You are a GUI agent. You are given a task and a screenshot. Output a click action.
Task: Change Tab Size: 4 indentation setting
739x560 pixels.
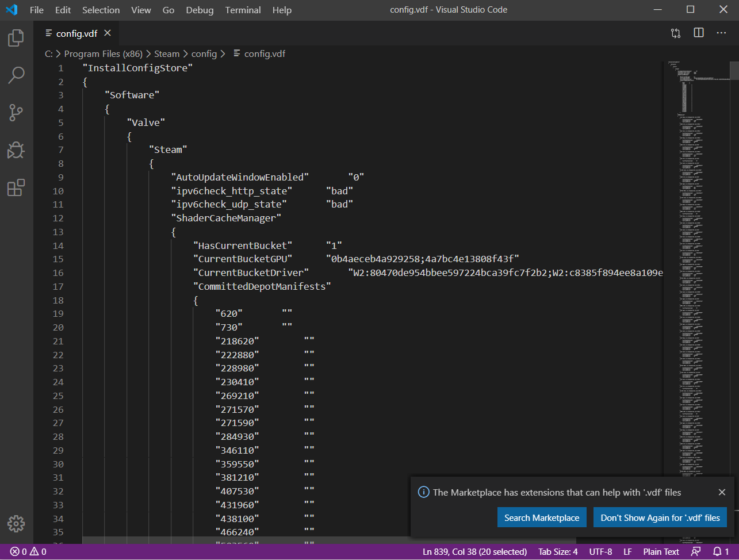pyautogui.click(x=558, y=551)
